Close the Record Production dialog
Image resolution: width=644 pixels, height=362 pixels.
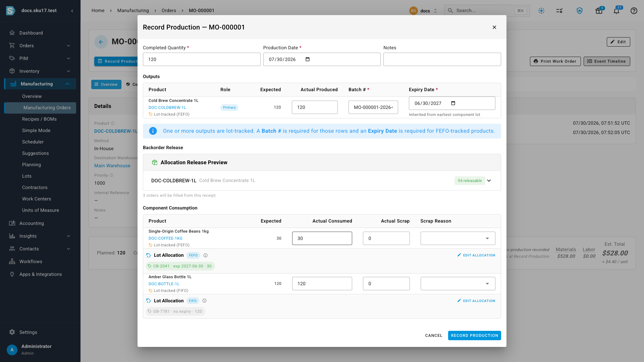click(494, 27)
